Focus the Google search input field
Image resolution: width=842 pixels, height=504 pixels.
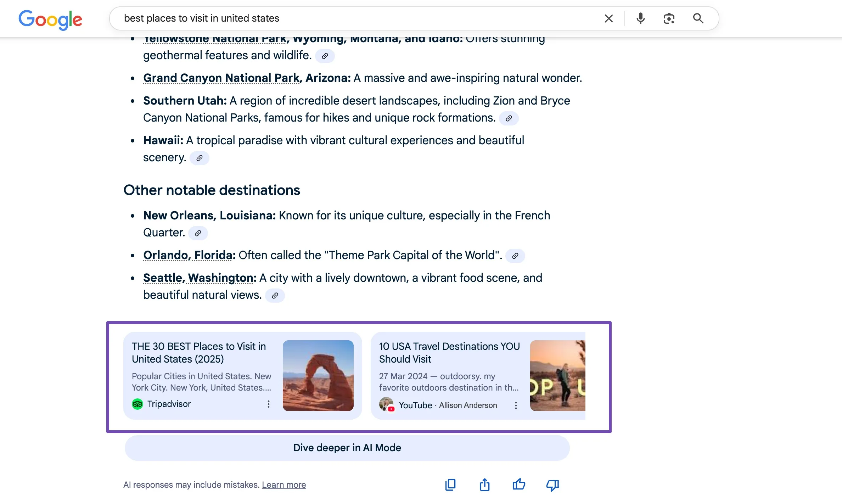pos(354,18)
